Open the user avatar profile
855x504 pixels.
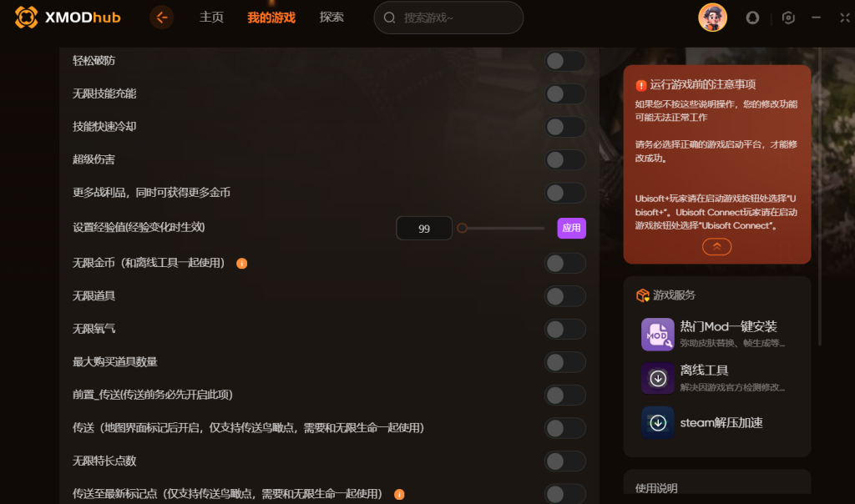tap(712, 18)
